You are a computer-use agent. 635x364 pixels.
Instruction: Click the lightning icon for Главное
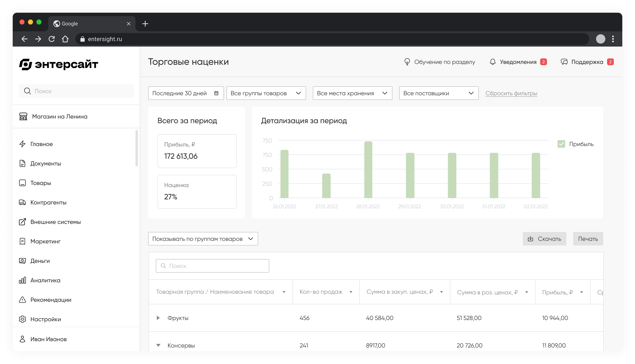[22, 144]
